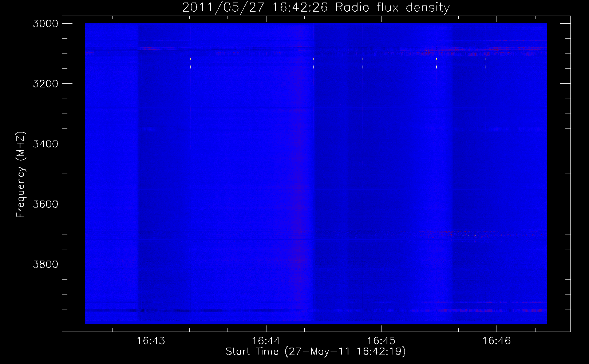Click inside the blue radio spectrogram image
Viewport: 589px width, 364px height.
coord(316,174)
